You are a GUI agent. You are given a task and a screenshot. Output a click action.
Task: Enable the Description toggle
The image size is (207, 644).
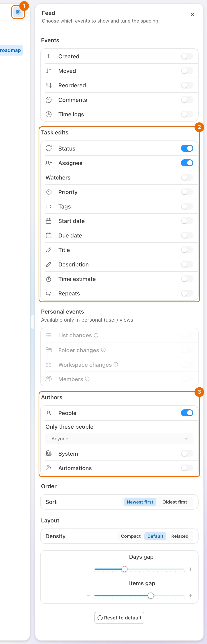pos(187,264)
